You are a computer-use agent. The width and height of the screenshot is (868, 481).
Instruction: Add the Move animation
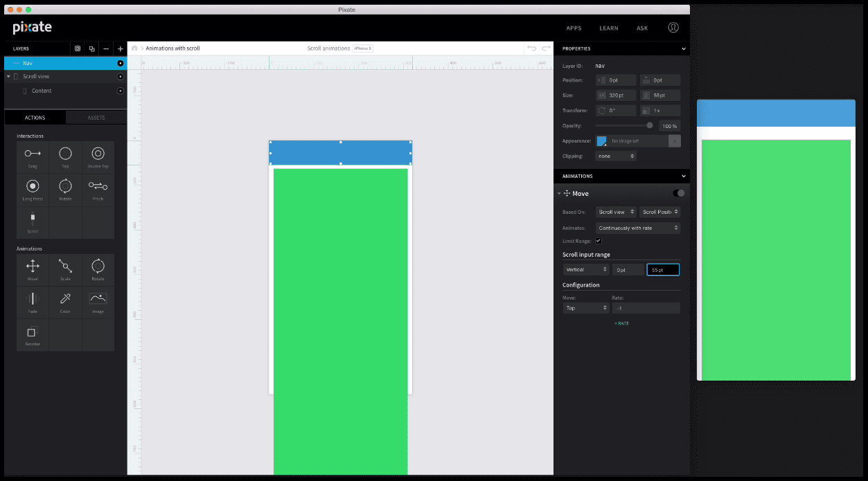[33, 270]
